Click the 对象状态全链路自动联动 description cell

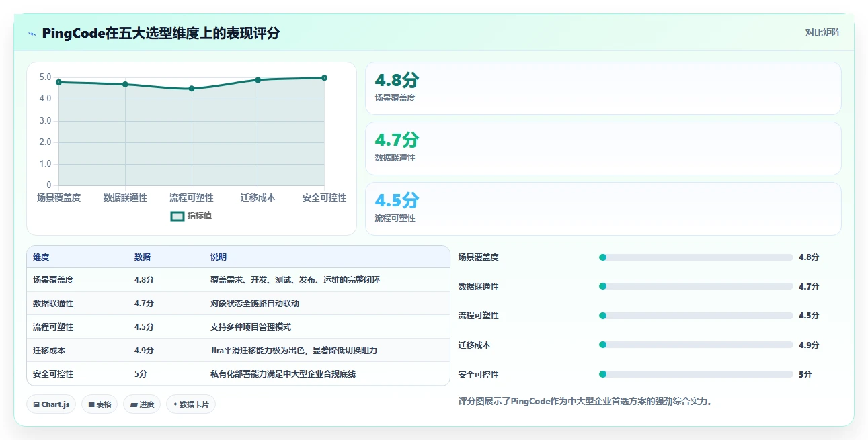click(255, 304)
